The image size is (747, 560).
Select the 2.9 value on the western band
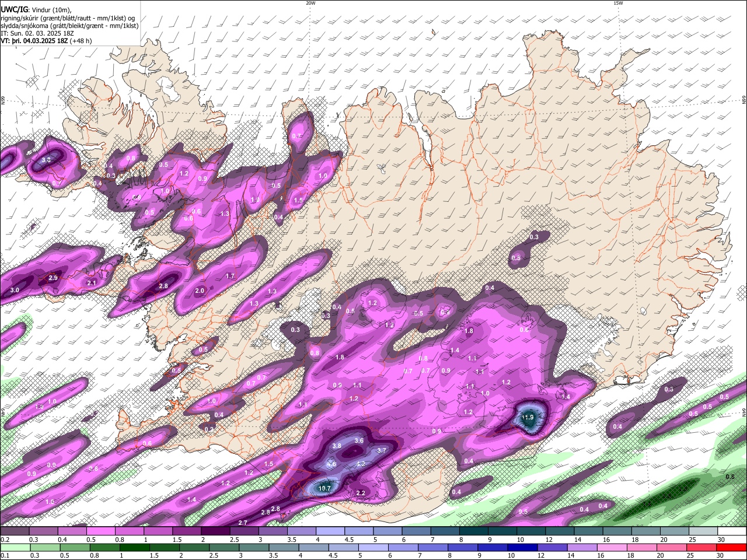point(53,278)
